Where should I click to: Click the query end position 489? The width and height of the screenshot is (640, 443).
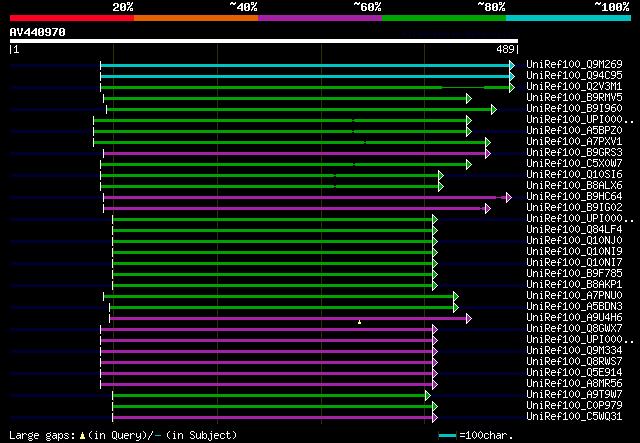505,49
